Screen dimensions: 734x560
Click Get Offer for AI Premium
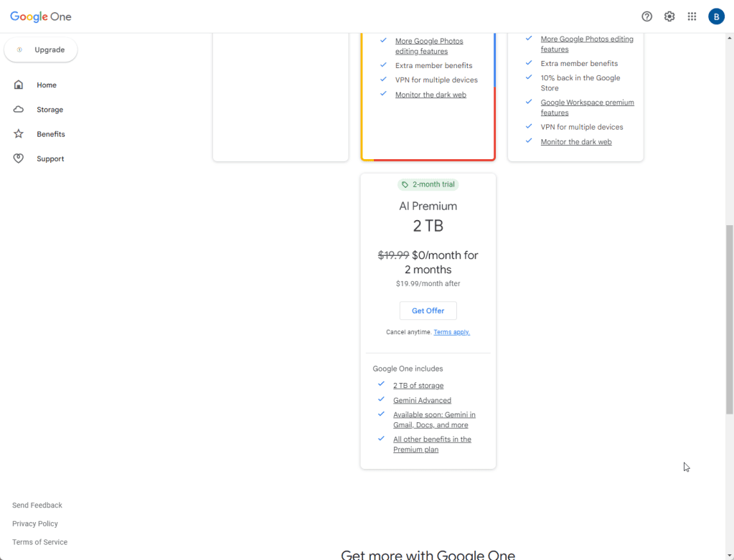point(428,310)
